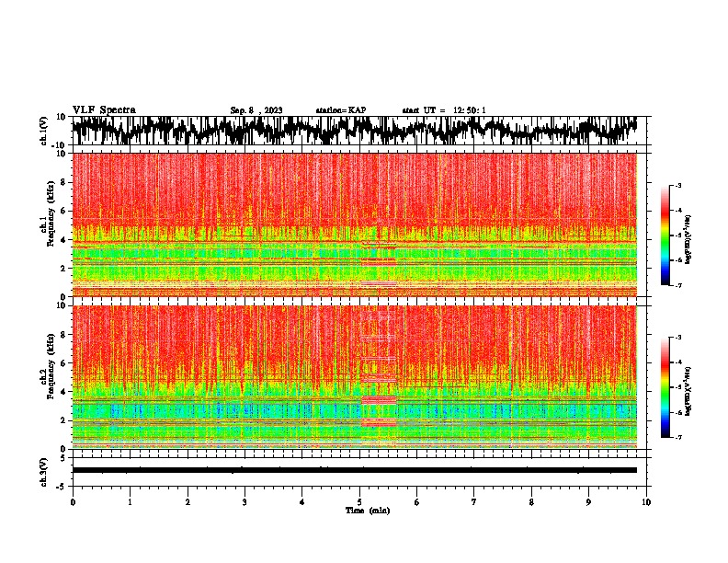The width and height of the screenshot is (728, 563).
Task: Click the "station=KAP" header text
Action: point(341,110)
